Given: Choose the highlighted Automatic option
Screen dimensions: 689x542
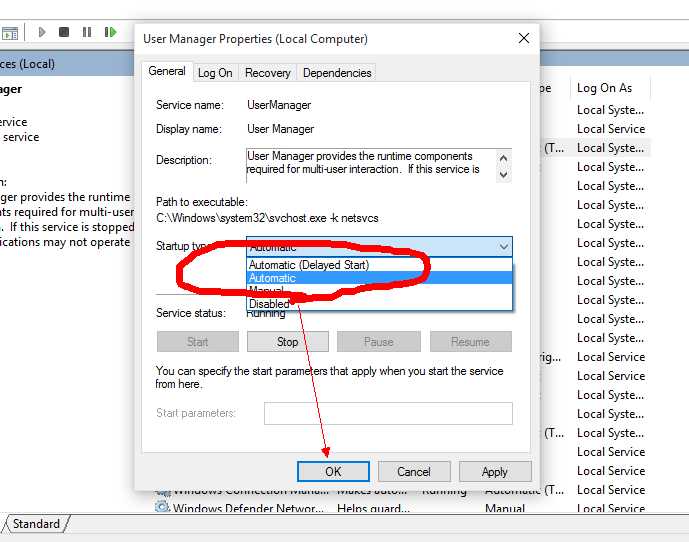Looking at the screenshot, I should tap(379, 278).
